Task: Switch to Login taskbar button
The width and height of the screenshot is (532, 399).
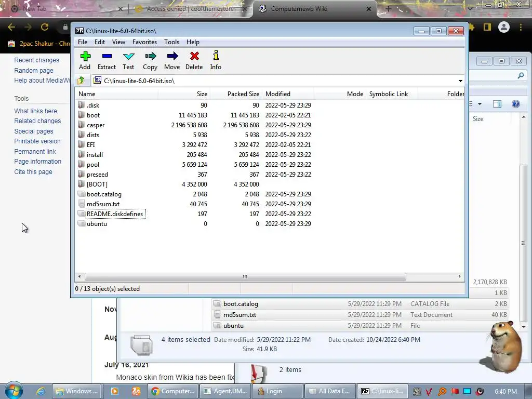Action: point(277,391)
